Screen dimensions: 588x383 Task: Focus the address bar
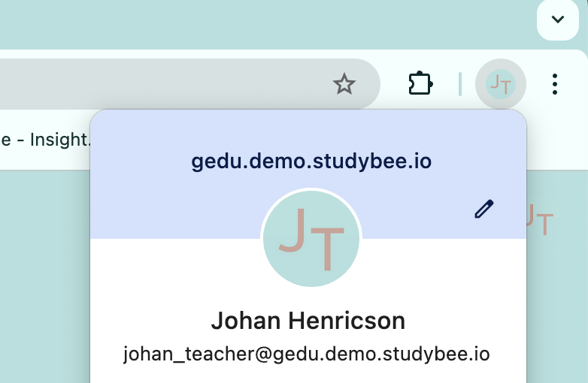click(x=150, y=84)
